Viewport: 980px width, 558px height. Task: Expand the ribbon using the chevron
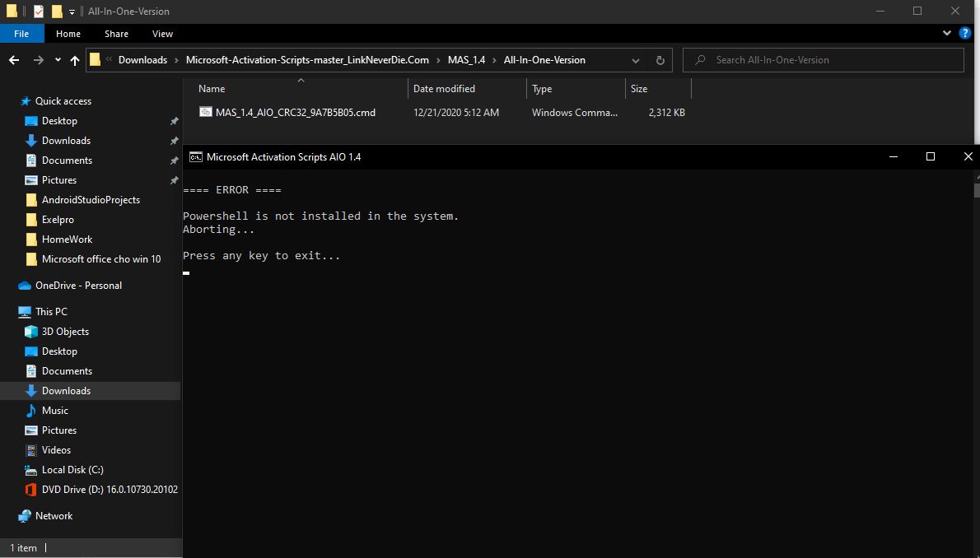click(947, 34)
